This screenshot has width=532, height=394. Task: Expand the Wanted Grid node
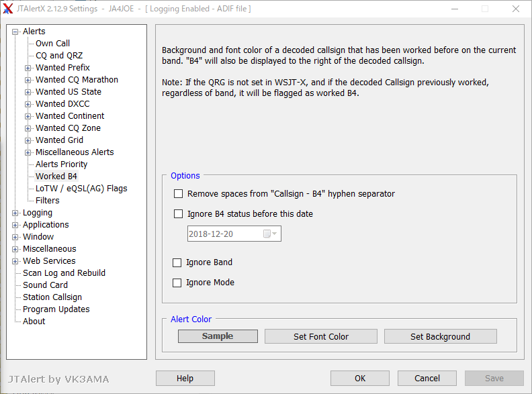[x=28, y=141]
